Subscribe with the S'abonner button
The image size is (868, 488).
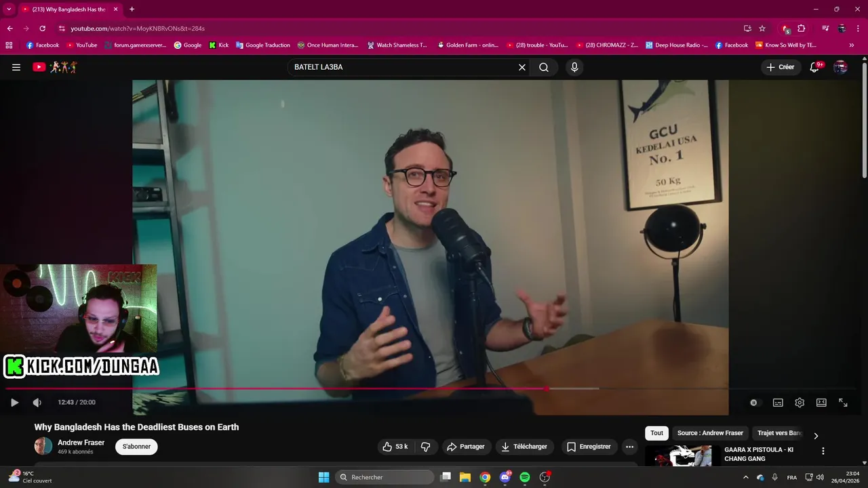click(136, 447)
